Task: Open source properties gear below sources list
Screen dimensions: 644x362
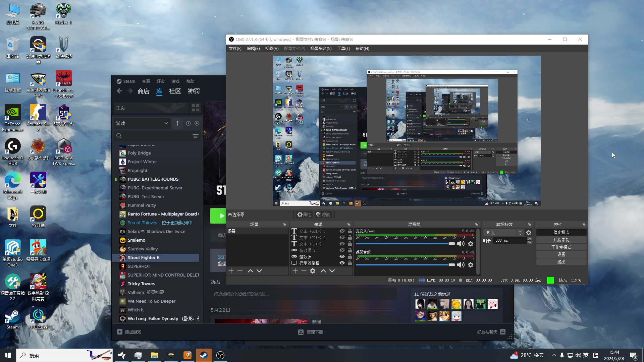Action: coord(313,271)
